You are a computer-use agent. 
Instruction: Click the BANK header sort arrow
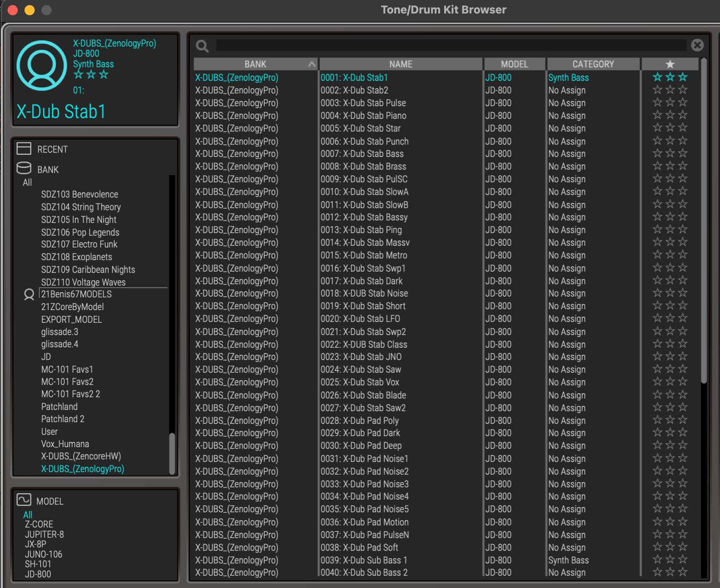pyautogui.click(x=312, y=64)
